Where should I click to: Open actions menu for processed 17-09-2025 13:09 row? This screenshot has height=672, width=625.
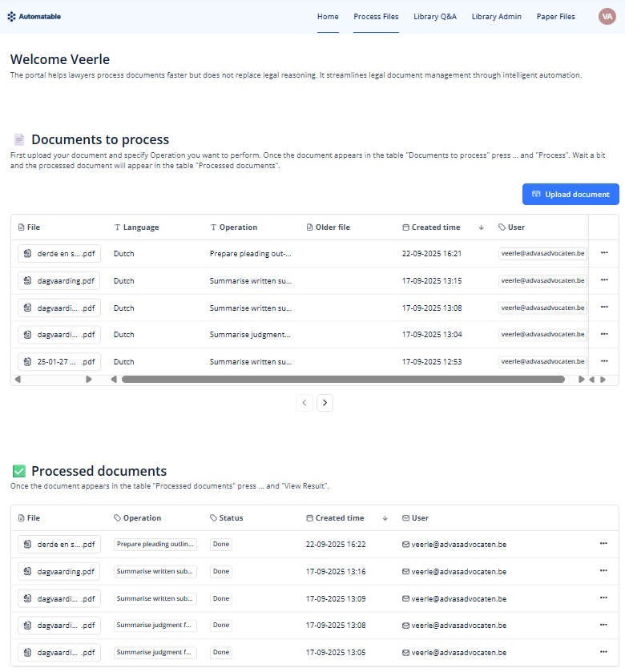(603, 598)
